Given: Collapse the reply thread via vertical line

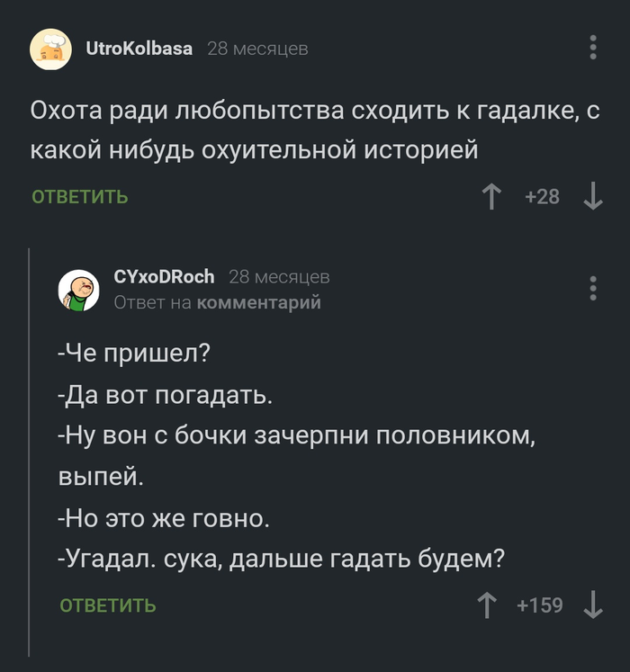Looking at the screenshot, I should pos(30,450).
